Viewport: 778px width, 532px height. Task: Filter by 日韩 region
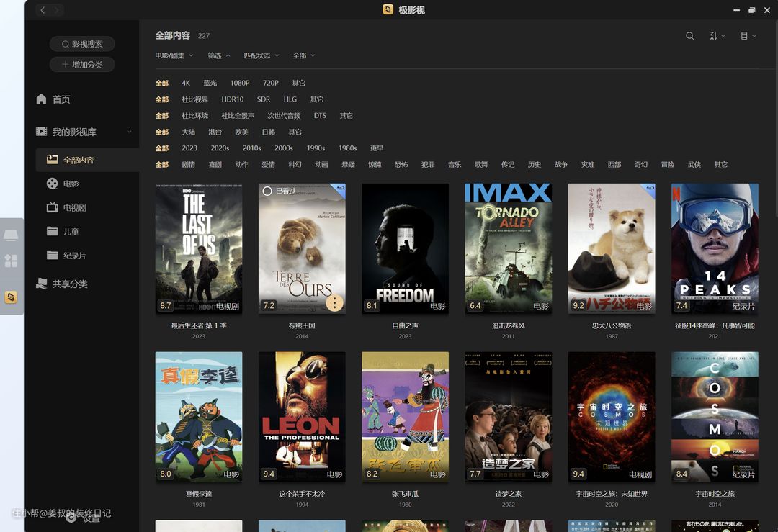(269, 132)
